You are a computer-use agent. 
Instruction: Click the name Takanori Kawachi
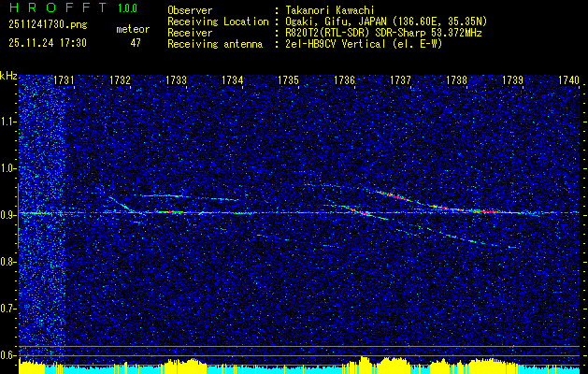pyautogui.click(x=330, y=10)
